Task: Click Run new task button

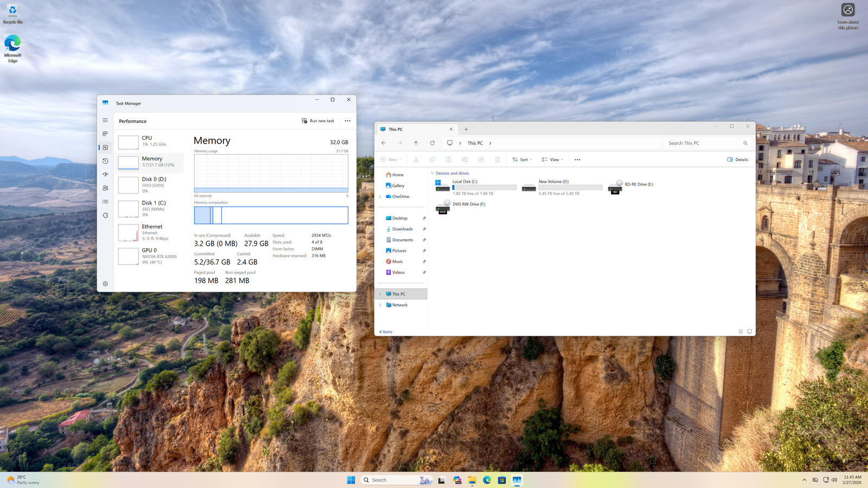Action: click(x=318, y=121)
